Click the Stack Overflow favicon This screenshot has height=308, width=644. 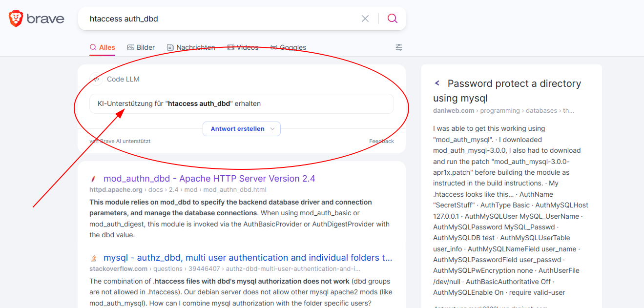coord(93,258)
